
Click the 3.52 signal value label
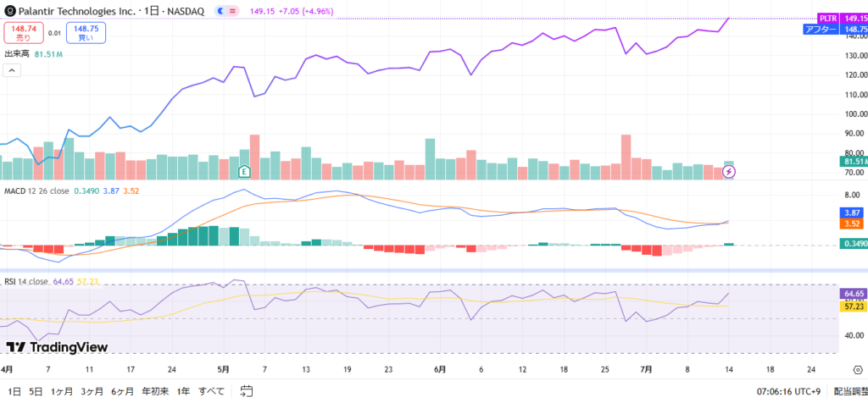pyautogui.click(x=854, y=224)
